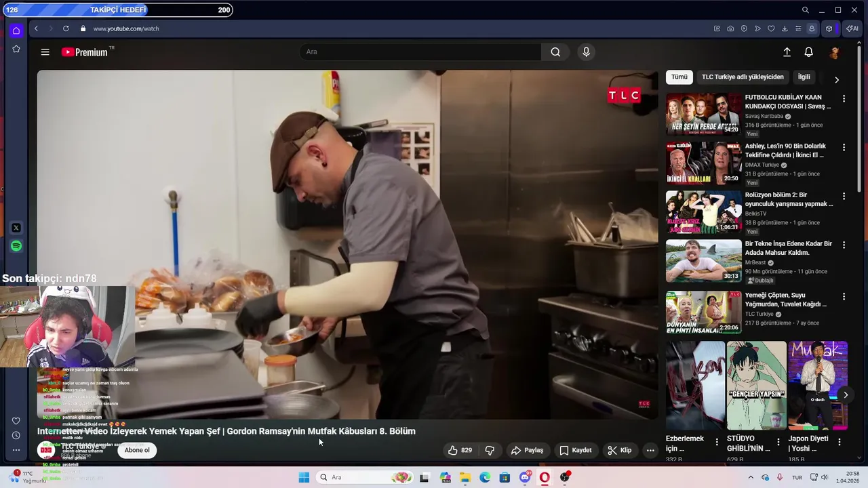Screen dimensions: 868x488
Task: Open options for Yemeği Çöpten video
Action: [x=844, y=297]
